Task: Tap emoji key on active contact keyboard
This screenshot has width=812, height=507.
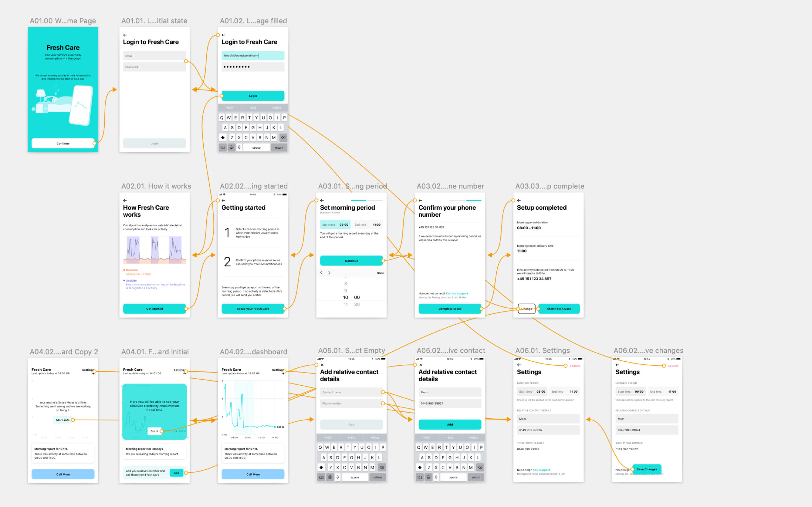Action: tap(429, 477)
